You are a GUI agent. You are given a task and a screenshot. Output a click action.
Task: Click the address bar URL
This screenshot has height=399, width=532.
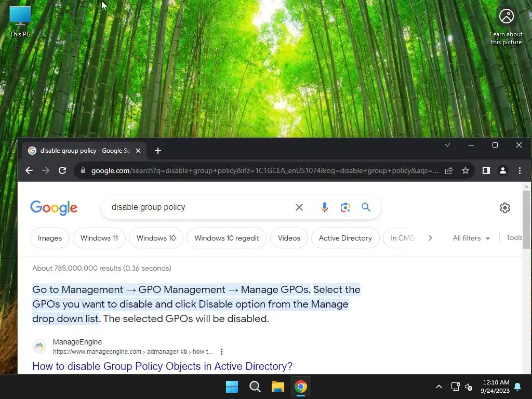(x=264, y=170)
